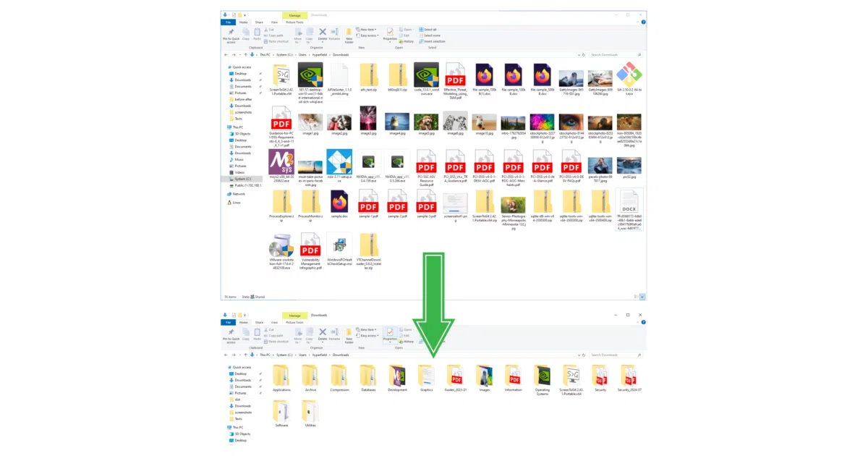Screen dimensions: 868x456
Task: Switch to the View tab in upper window
Action: [x=274, y=22]
